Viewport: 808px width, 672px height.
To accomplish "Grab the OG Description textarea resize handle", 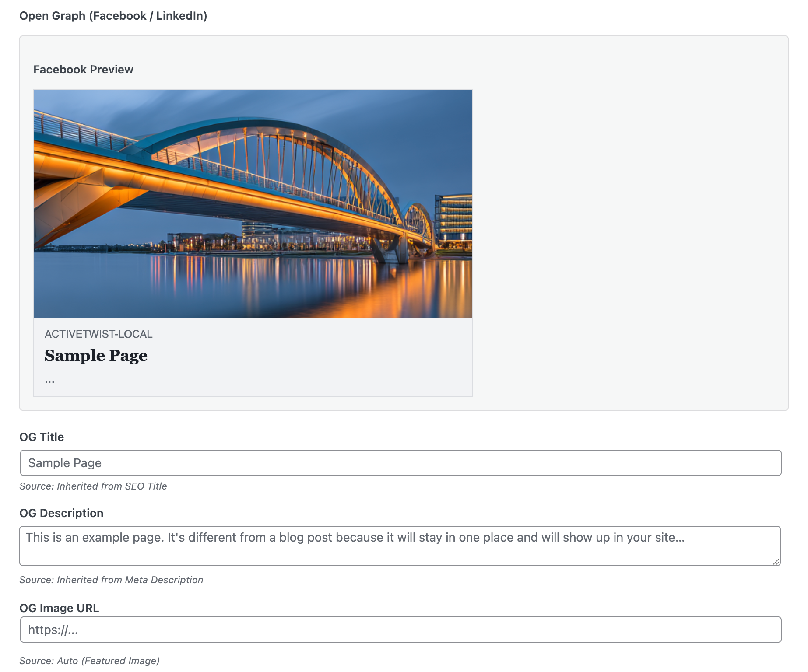I will (x=776, y=561).
